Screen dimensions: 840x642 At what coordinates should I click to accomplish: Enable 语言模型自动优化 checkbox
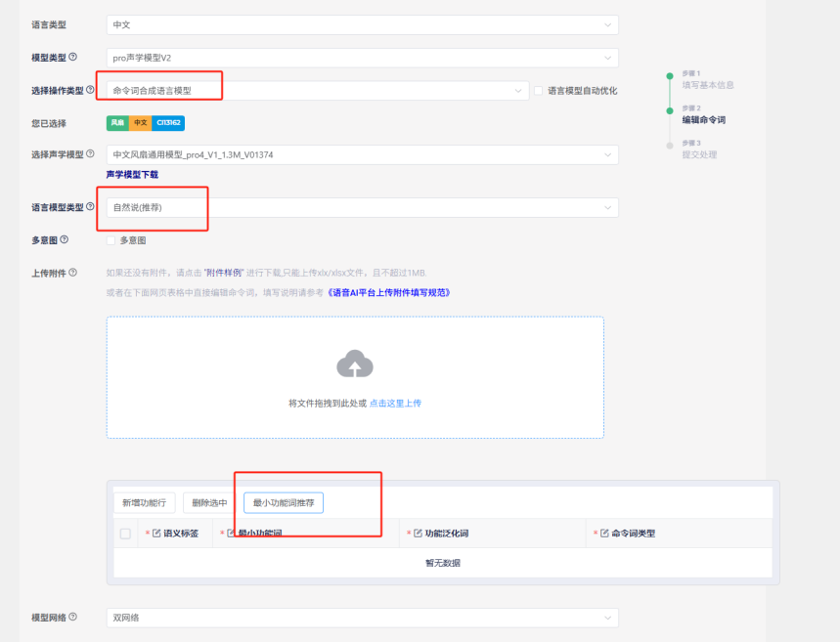(538, 91)
